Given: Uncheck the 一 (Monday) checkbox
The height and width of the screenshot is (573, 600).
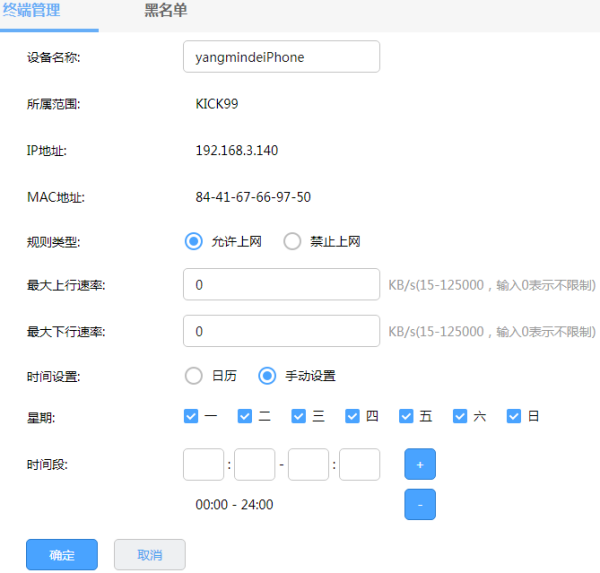Looking at the screenshot, I should pyautogui.click(x=192, y=416).
